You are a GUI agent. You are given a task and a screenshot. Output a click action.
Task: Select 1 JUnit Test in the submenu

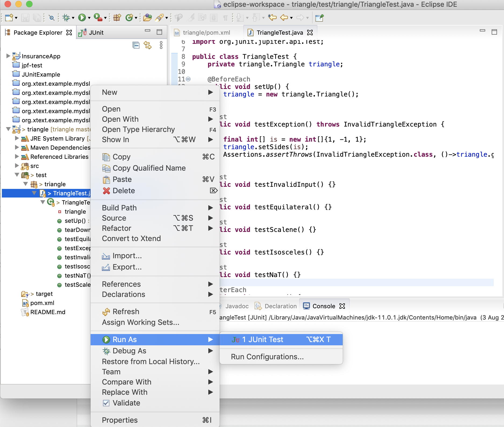click(281, 340)
